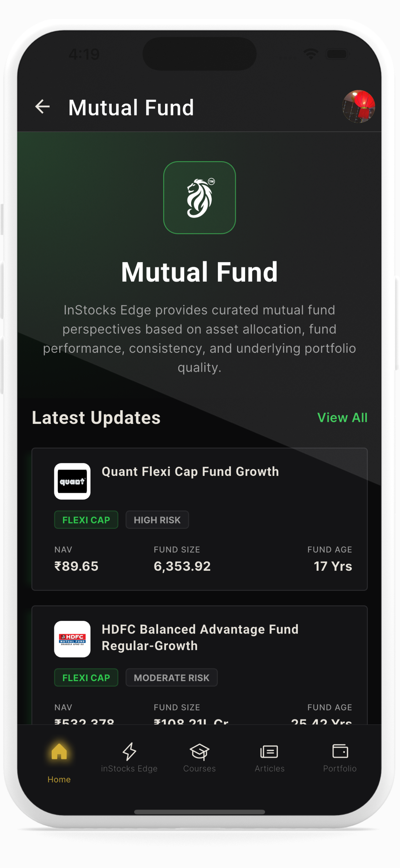Viewport: 400px width, 868px height.
Task: Open the user profile avatar
Action: (358, 107)
